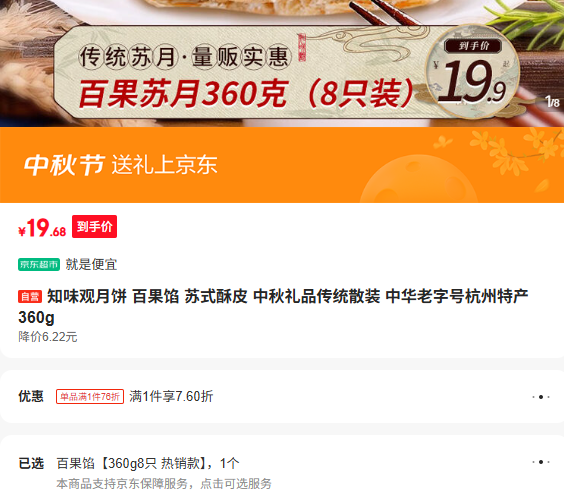This screenshot has width=564, height=493.
Task: Click the product title 知味观月饼 百果馅
Action: point(273,307)
